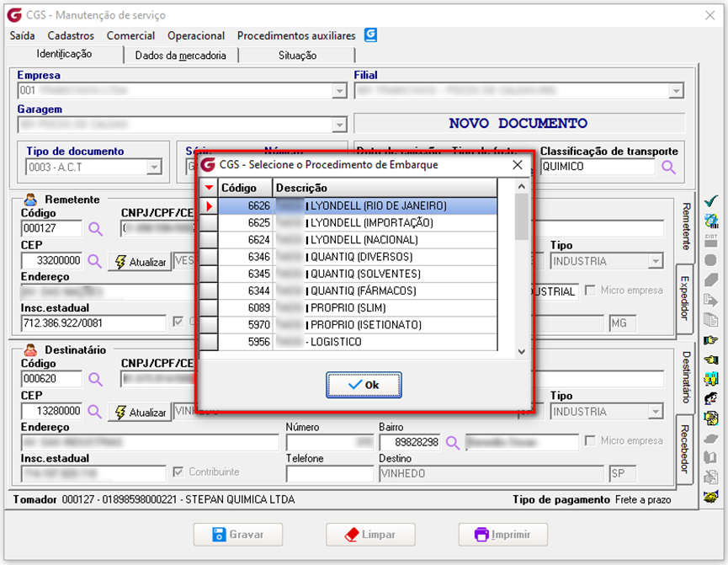Expand the Garagem dropdown
The height and width of the screenshot is (565, 728).
point(340,125)
